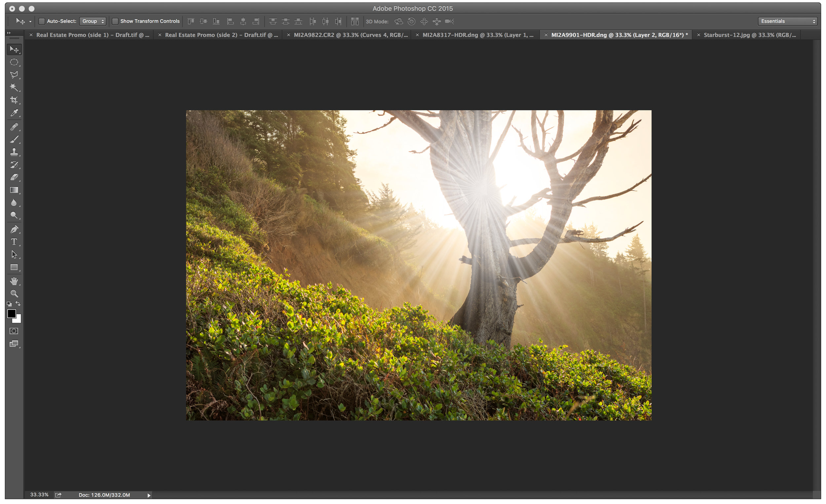Select the Eraser tool
826x504 pixels.
14,177
